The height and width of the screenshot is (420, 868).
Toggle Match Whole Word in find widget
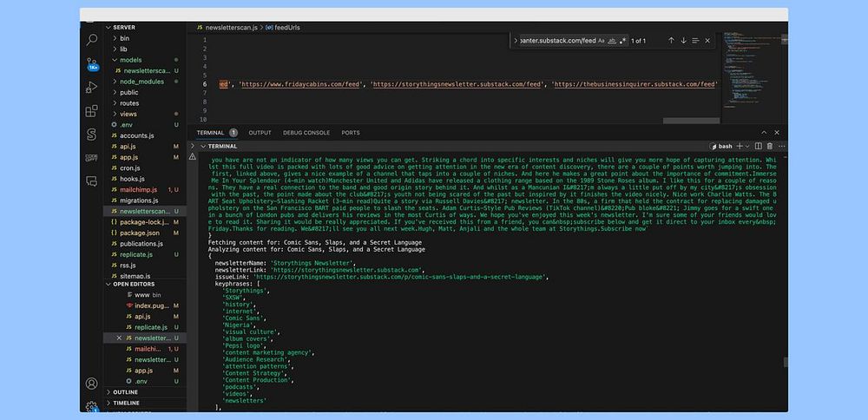click(x=612, y=41)
